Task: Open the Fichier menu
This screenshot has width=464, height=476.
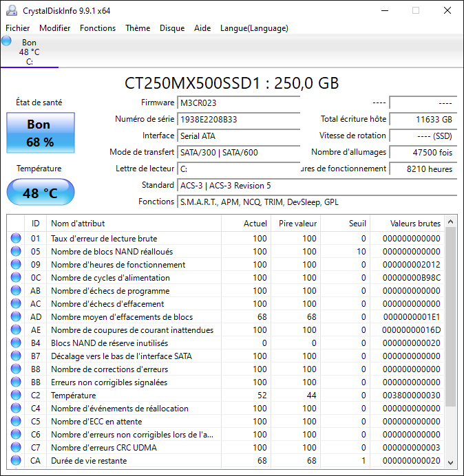Action: (x=18, y=28)
